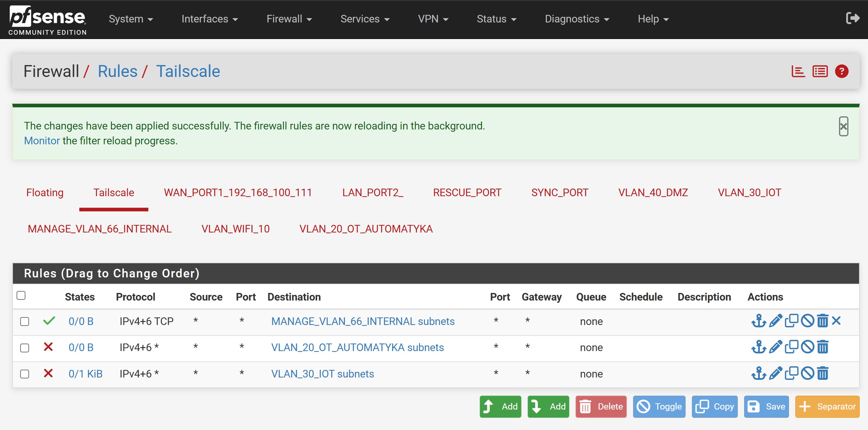Viewport: 868px width, 430px height.
Task: Click the Tailscale breadcrumb link
Action: point(188,71)
